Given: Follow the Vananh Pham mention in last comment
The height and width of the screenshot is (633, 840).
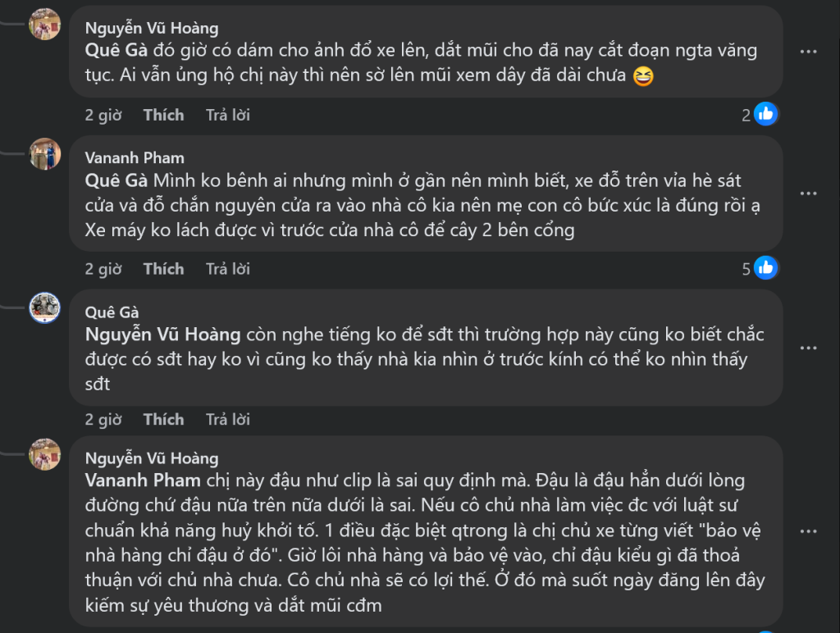Looking at the screenshot, I should (x=143, y=480).
